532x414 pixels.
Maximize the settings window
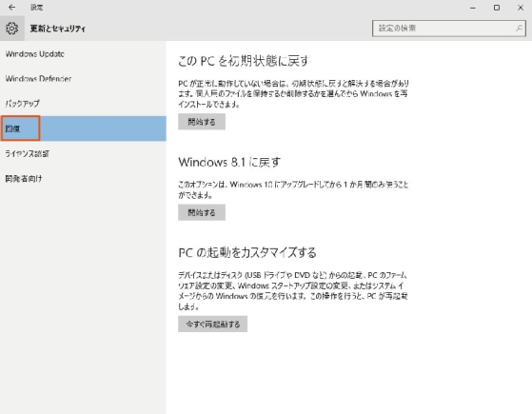(x=497, y=8)
